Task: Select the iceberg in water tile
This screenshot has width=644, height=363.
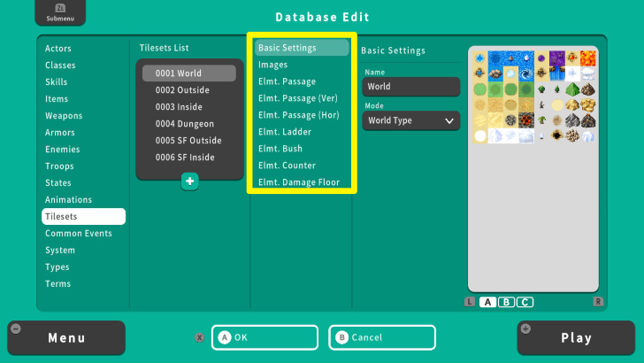Action: pyautogui.click(x=526, y=58)
